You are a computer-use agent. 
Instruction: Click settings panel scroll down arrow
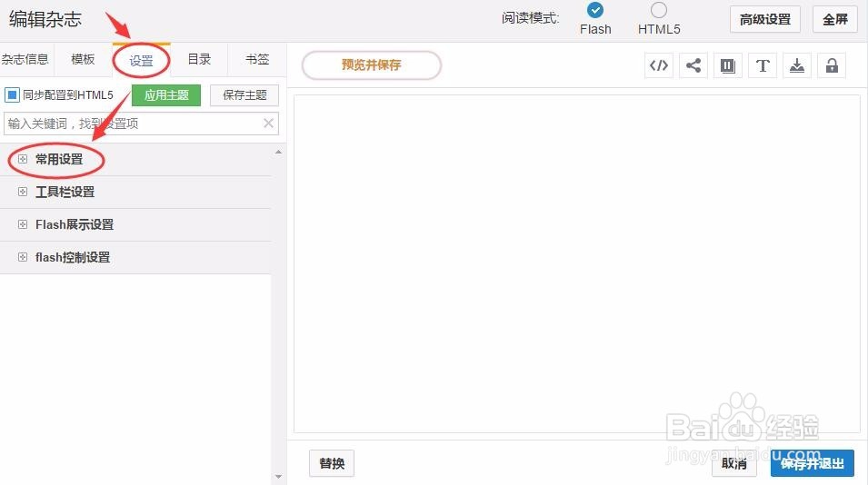click(278, 477)
